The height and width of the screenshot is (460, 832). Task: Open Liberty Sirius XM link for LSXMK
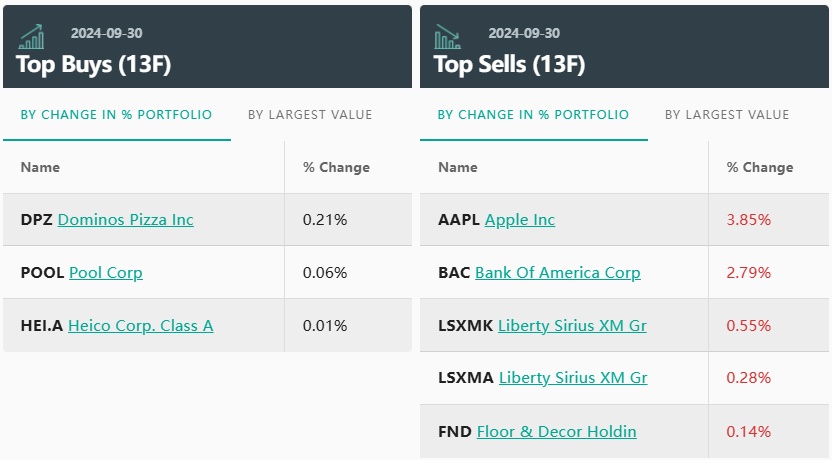click(572, 326)
